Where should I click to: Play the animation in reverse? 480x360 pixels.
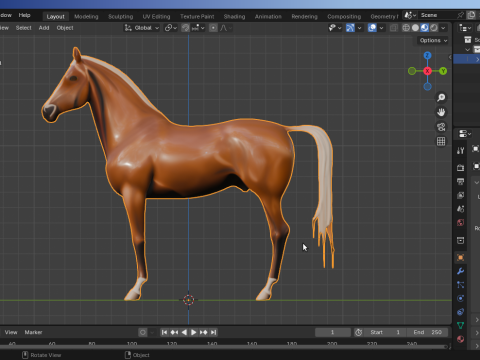point(184,332)
